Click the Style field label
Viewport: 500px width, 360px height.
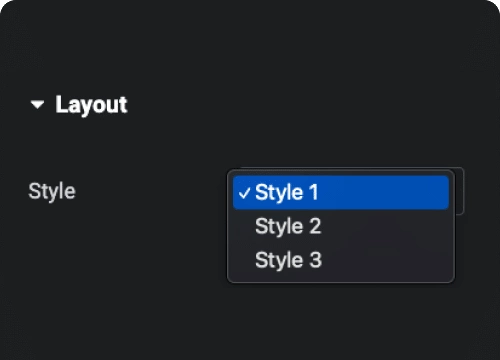[52, 192]
